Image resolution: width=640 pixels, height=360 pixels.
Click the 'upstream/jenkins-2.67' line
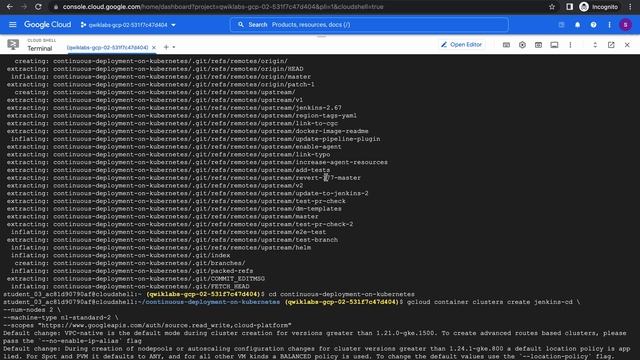coord(174,108)
